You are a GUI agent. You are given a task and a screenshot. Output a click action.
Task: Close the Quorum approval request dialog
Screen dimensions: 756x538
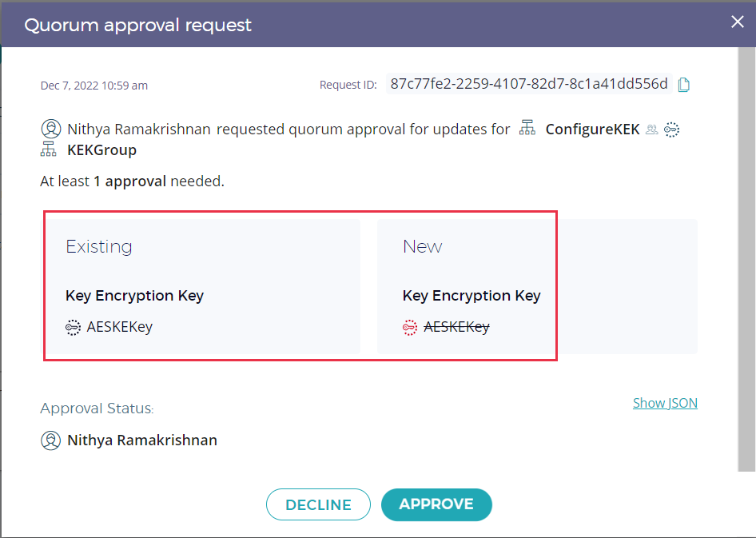(738, 22)
